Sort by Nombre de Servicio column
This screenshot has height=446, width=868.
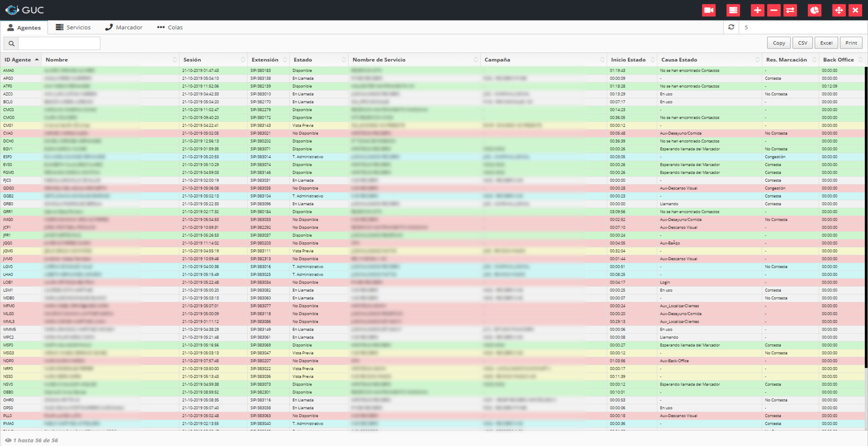(414, 60)
